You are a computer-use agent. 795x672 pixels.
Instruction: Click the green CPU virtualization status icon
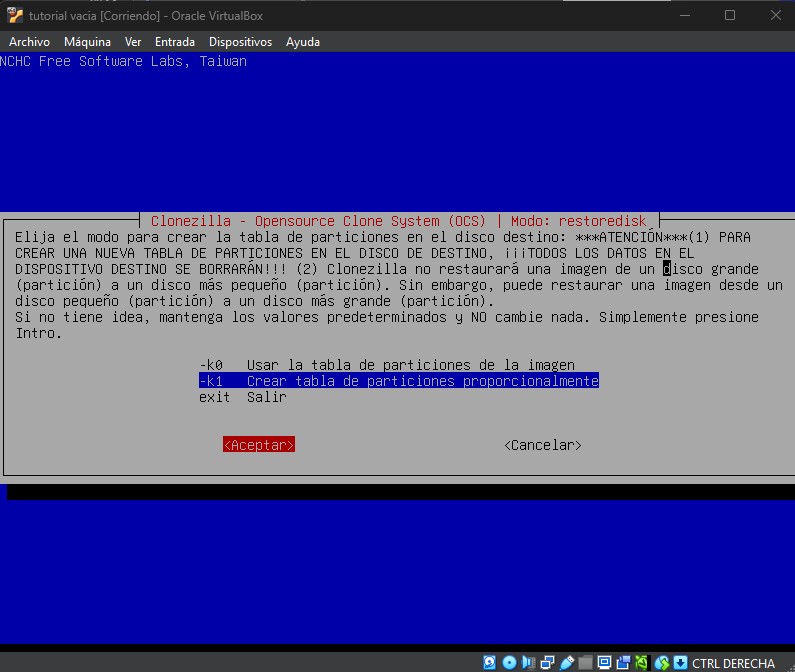tap(642, 662)
